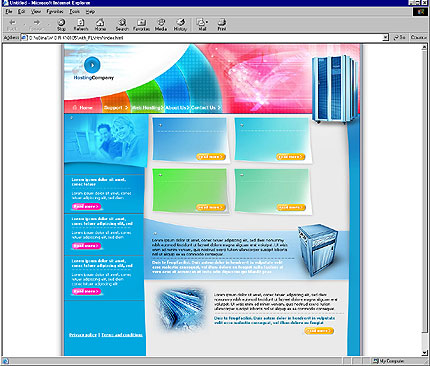Stop the page loading with the Stop button

point(61,25)
